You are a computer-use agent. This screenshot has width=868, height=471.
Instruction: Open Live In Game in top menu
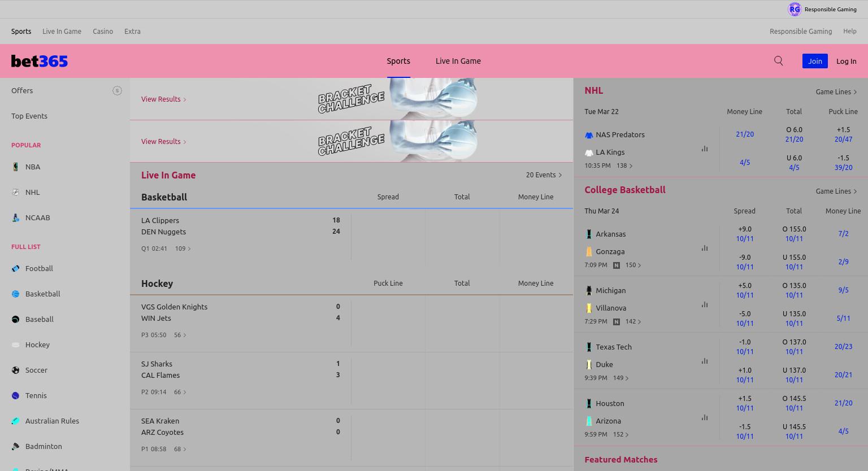coord(62,32)
